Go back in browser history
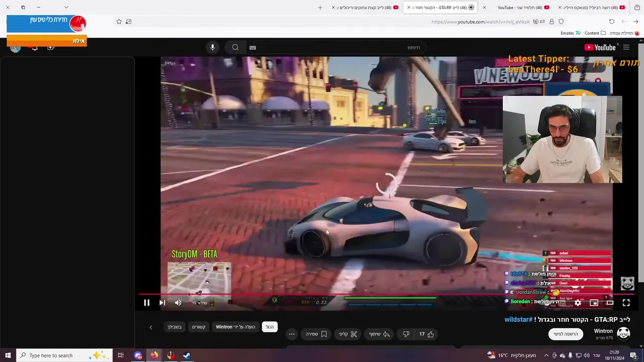This screenshot has width=644, height=362. 636,22
